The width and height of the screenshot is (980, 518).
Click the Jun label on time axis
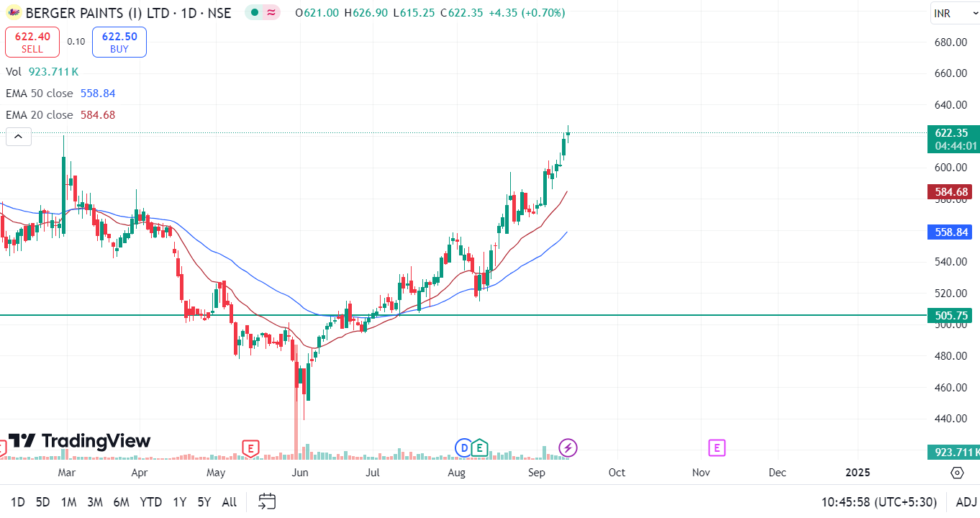tap(300, 473)
